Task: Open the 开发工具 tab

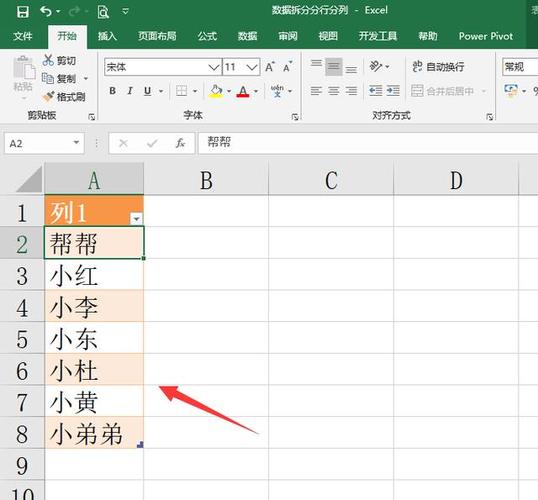Action: 378,36
